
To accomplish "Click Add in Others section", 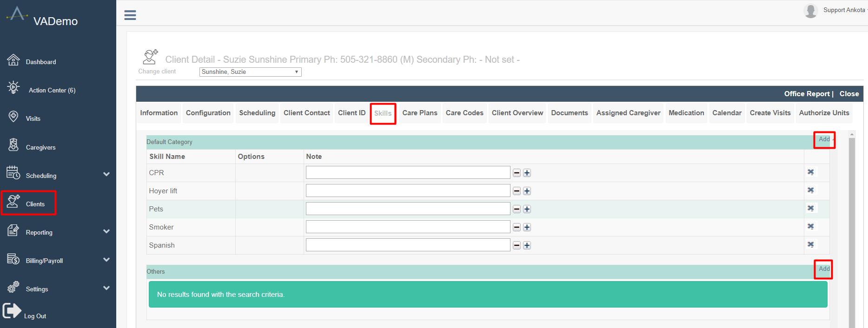I will point(824,269).
